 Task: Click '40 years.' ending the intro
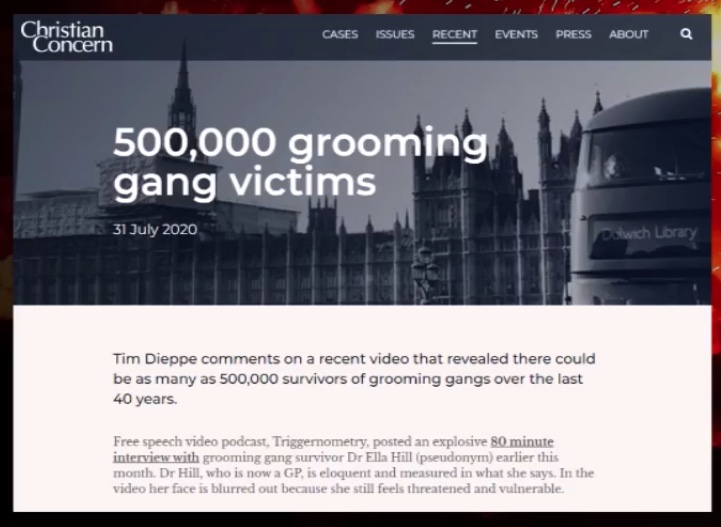[145, 399]
